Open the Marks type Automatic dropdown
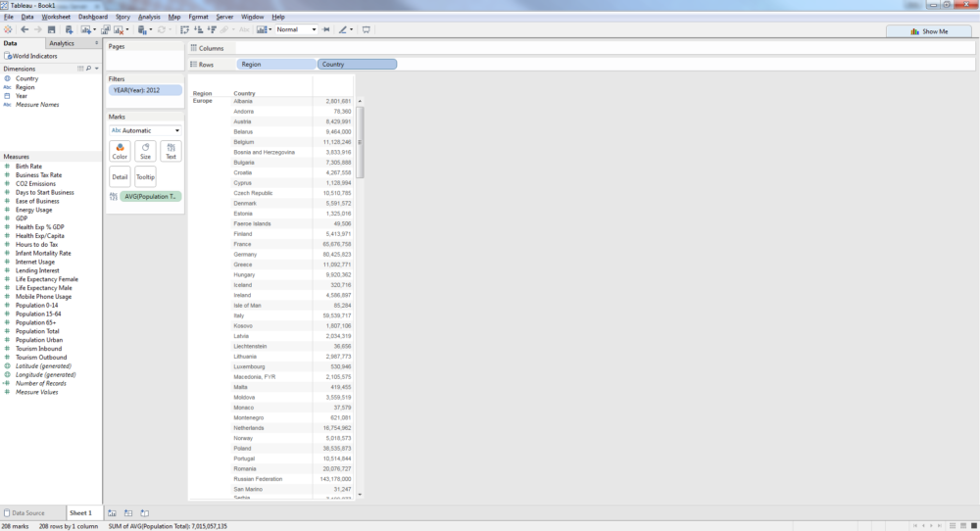Image resolution: width=980 pixels, height=531 pixels. 145,130
